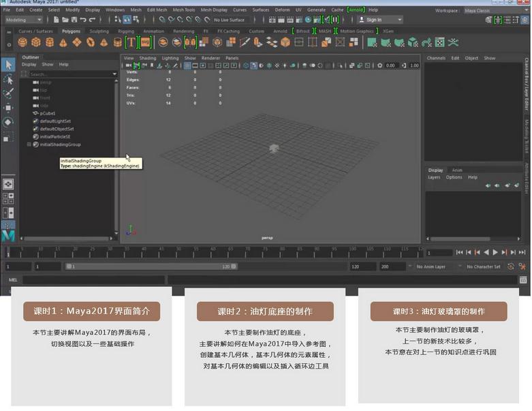This screenshot has width=532, height=411.
Task: Toggle the Modeling Toolkit side tab
Action: pyautogui.click(x=527, y=136)
